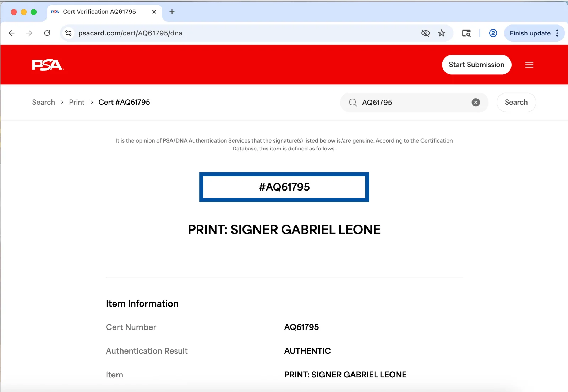568x392 pixels.
Task: Click the #AQ61795 cert number box
Action: click(284, 187)
